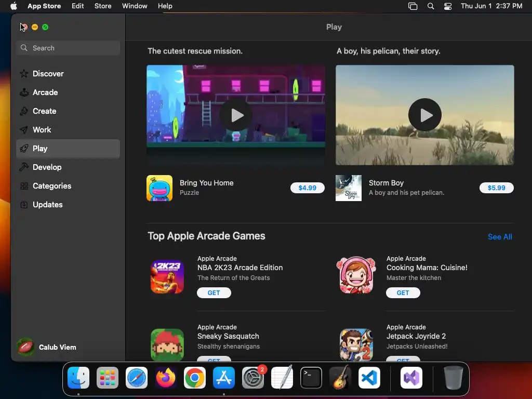Launch Terminal from the Dock
This screenshot has width=532, height=399.
pyautogui.click(x=311, y=378)
